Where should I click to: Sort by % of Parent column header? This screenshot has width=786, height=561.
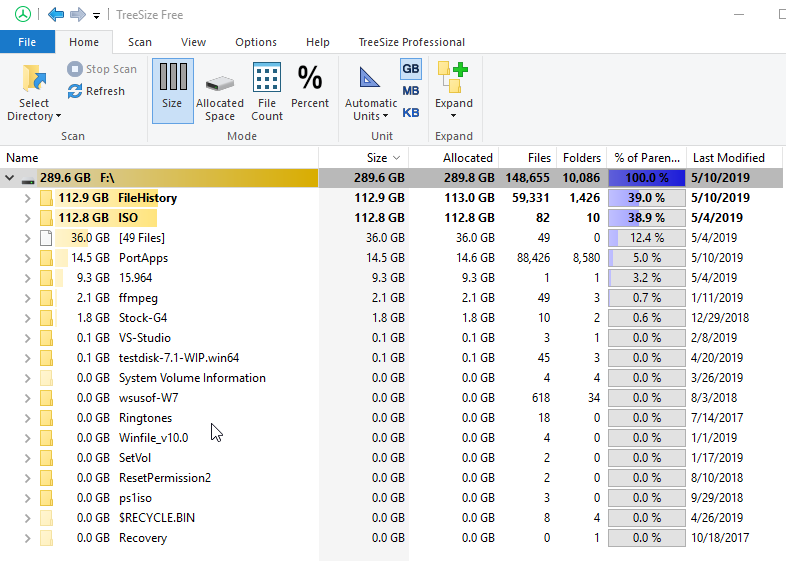647,158
